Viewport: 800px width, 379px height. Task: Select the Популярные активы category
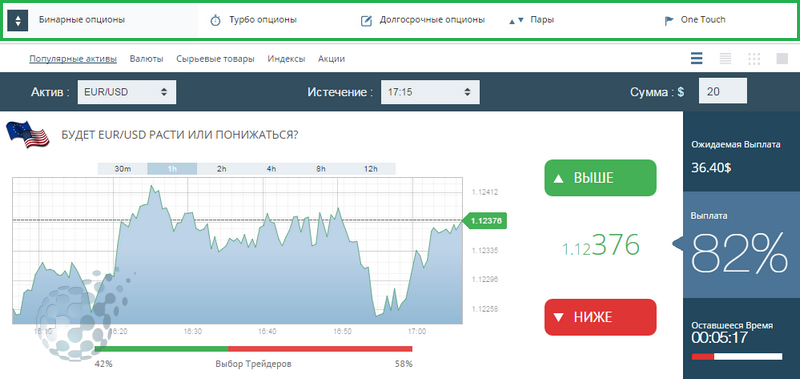coord(73,59)
